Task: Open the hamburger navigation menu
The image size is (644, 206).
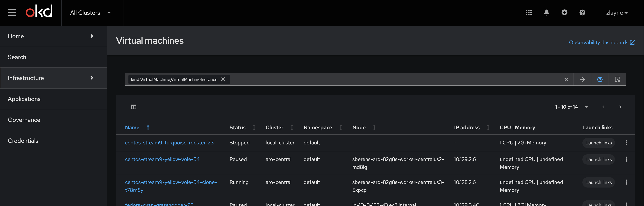Action: (12, 13)
